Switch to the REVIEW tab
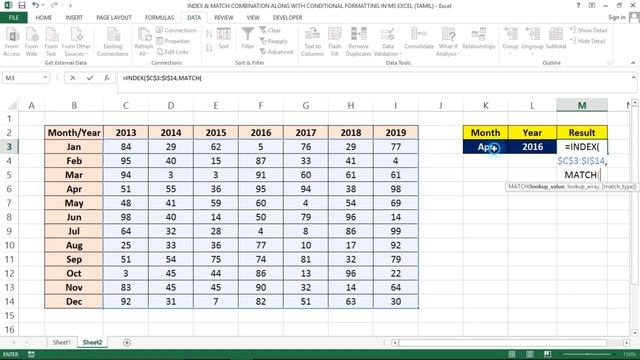 pyautogui.click(x=224, y=18)
